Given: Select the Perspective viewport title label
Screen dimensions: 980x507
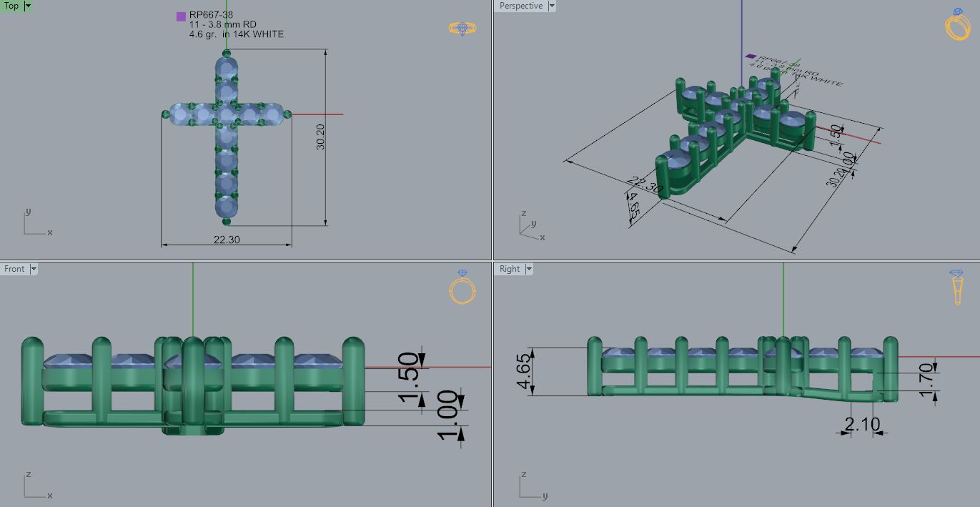Looking at the screenshot, I should point(520,6).
